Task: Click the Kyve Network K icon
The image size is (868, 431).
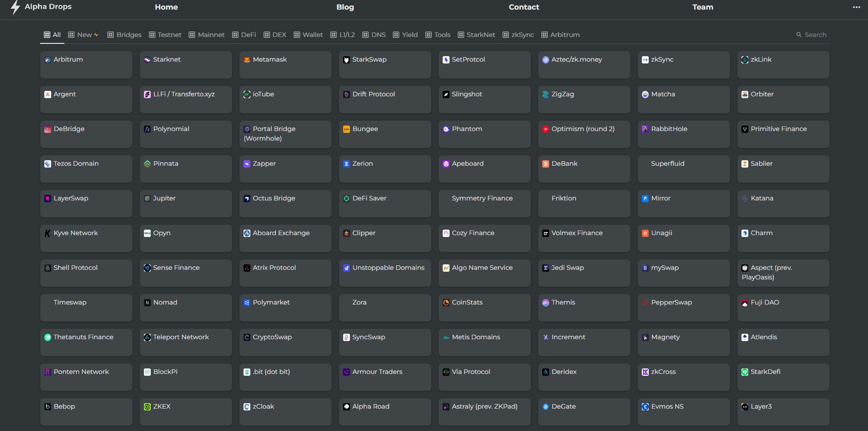Action: point(48,233)
